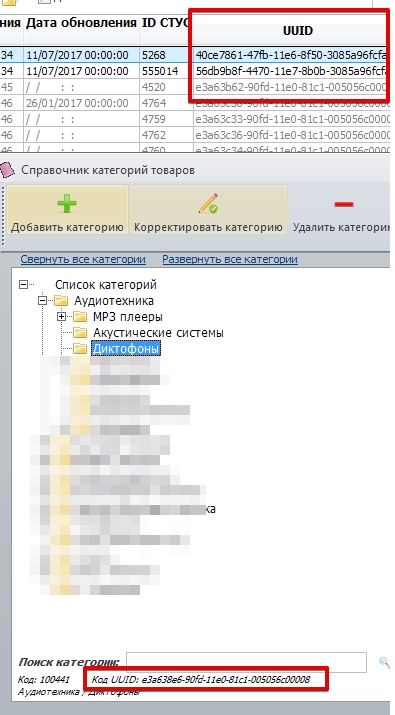
Task: Select UUID cell starting with e3a63c36
Action: 291,135
